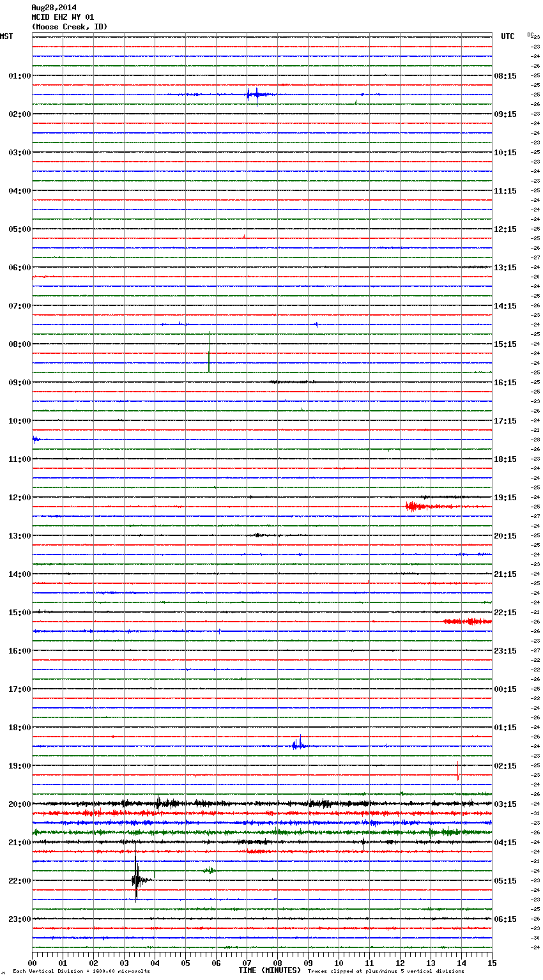Click the (Moose Creek, ID) location label
This screenshot has width=543, height=980.
pos(70,27)
